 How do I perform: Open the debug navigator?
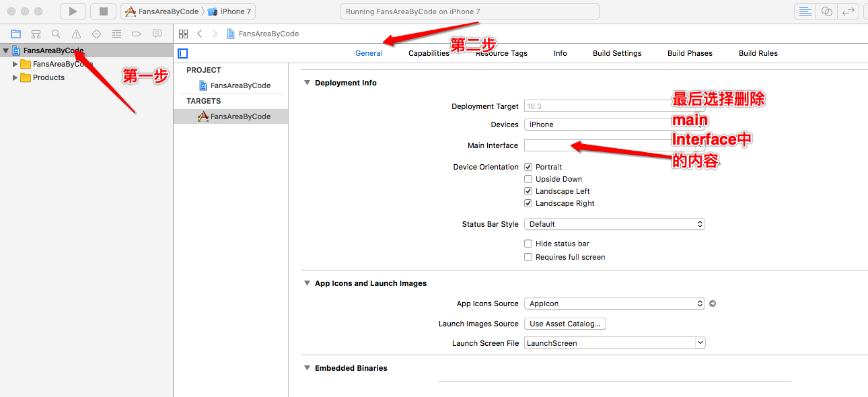click(x=116, y=34)
